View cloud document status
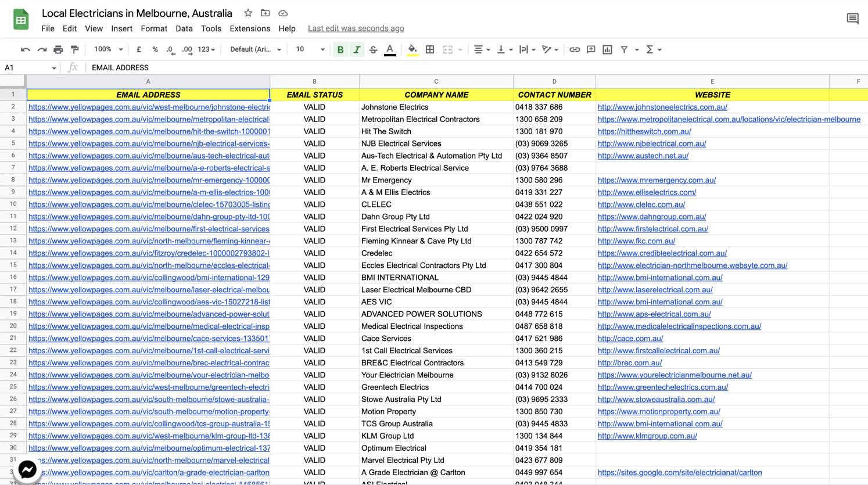The width and height of the screenshot is (868, 485). click(283, 13)
